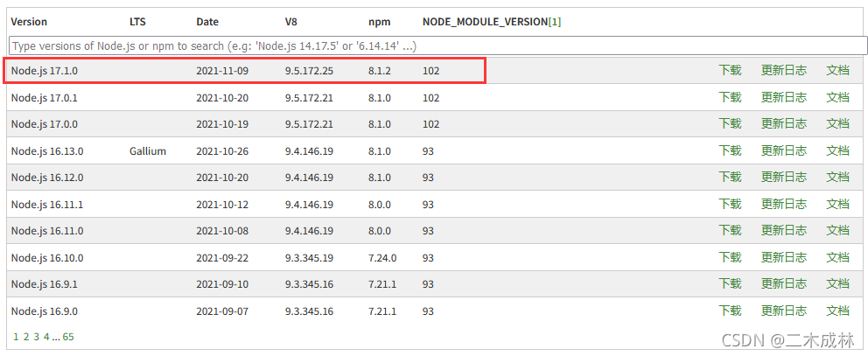
Task: Jump to last page 65
Action: 68,336
